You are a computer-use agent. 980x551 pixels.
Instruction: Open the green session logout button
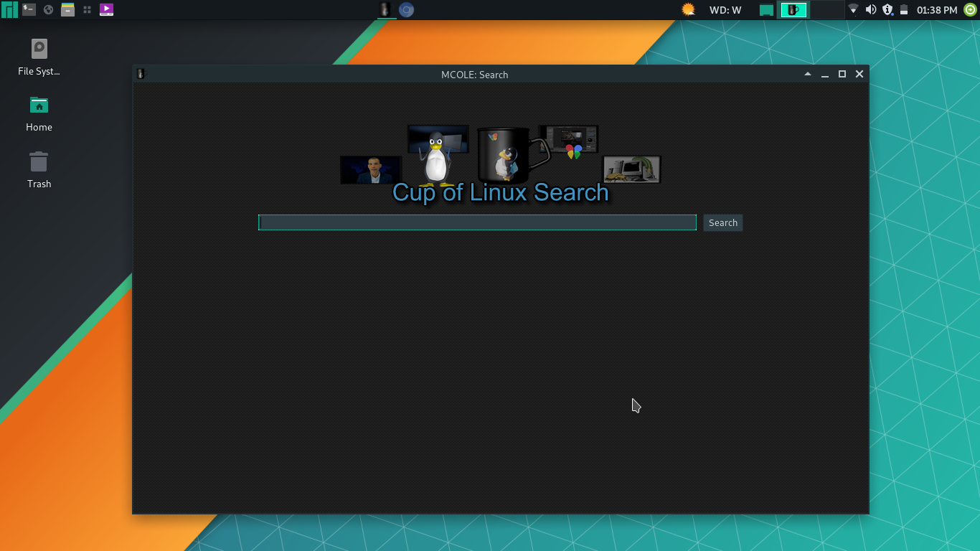pyautogui.click(x=970, y=9)
